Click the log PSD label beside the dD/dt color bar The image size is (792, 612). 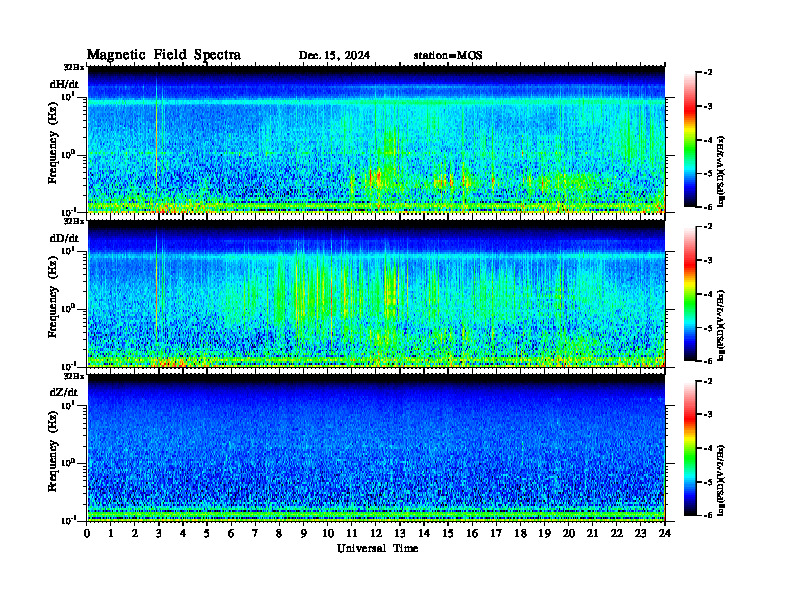pyautogui.click(x=721, y=325)
